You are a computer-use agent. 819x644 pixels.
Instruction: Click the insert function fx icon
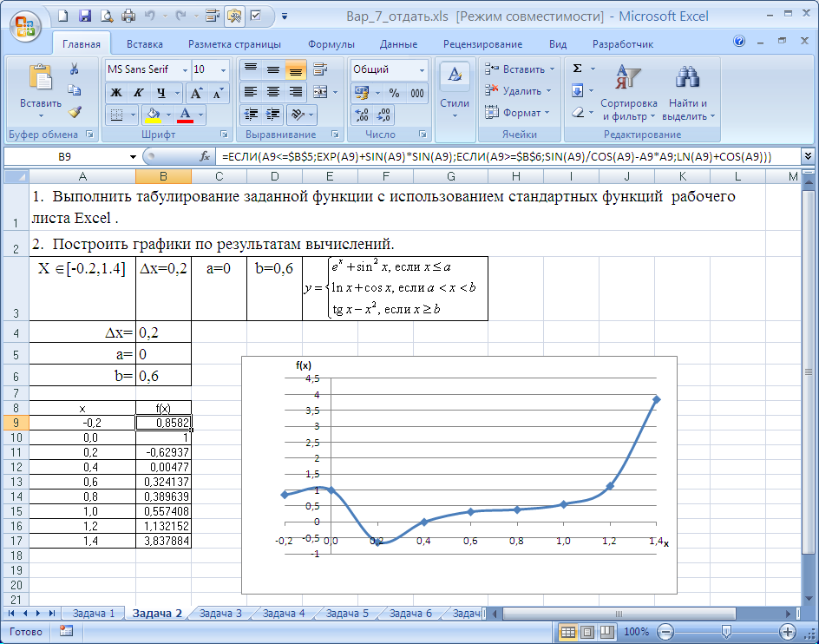(x=206, y=156)
